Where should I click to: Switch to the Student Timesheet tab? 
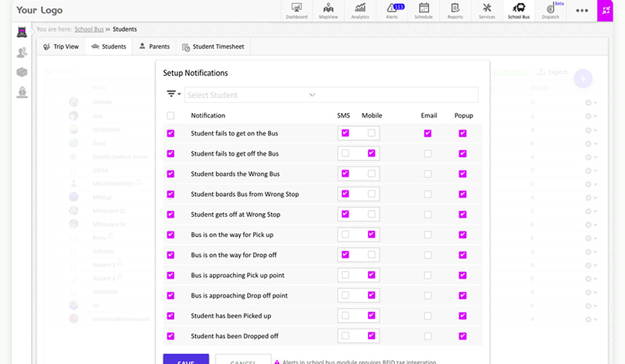tap(212, 46)
